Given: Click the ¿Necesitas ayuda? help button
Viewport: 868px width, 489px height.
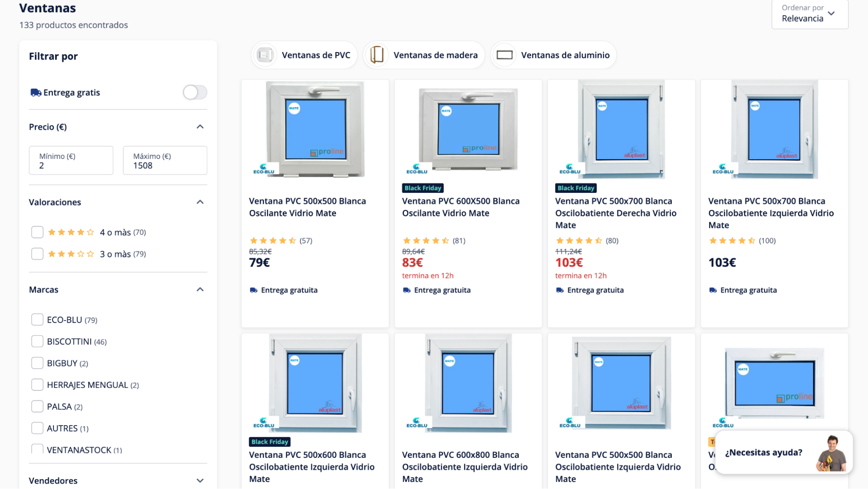Looking at the screenshot, I should click(784, 453).
